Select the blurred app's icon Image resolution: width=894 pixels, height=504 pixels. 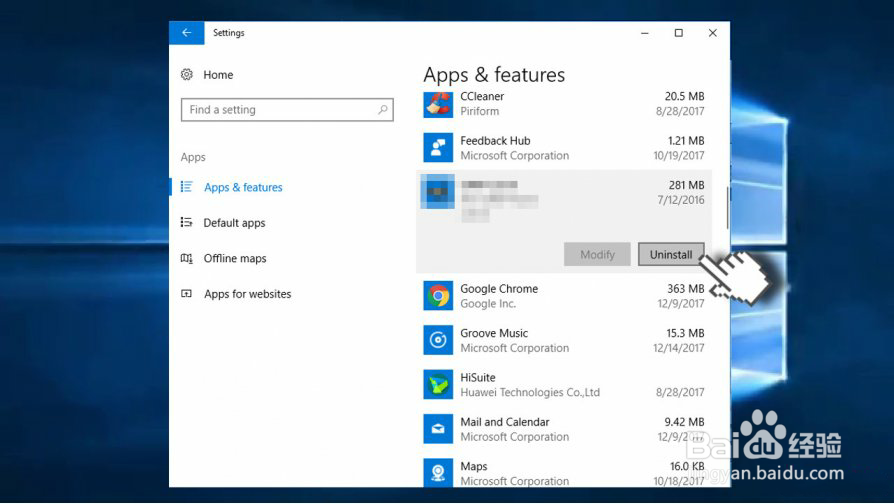[x=438, y=192]
